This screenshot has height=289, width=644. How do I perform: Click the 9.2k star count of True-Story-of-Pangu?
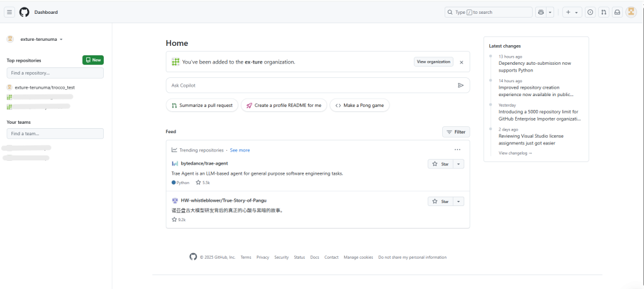pyautogui.click(x=179, y=220)
